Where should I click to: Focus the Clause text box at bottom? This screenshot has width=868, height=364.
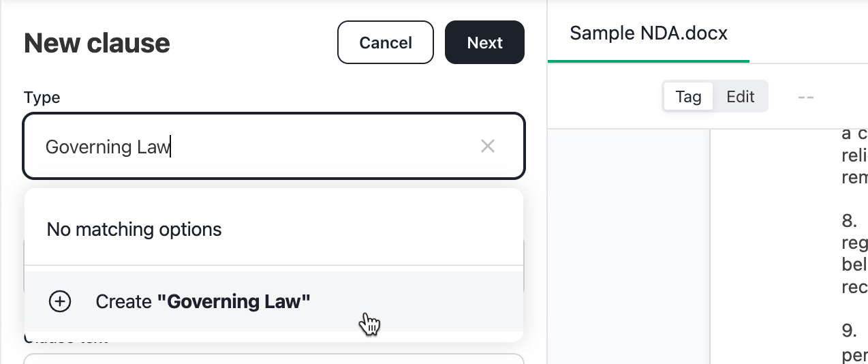(274, 359)
